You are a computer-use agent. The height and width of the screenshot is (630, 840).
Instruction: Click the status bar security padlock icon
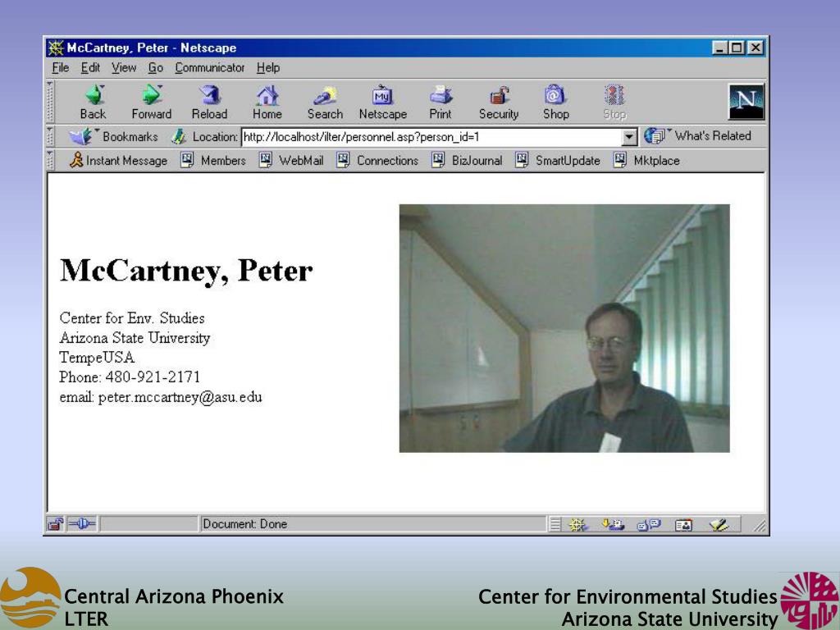55,524
